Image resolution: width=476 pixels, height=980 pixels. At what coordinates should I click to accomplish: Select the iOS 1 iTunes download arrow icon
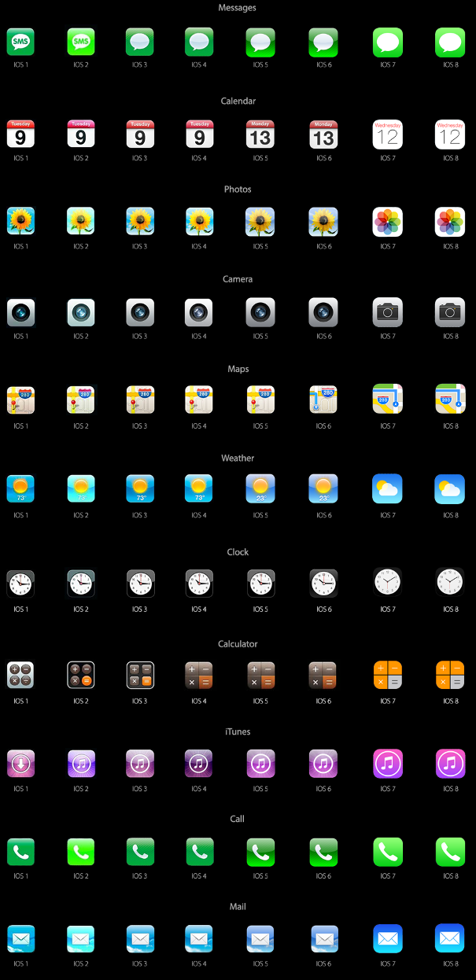(20, 764)
